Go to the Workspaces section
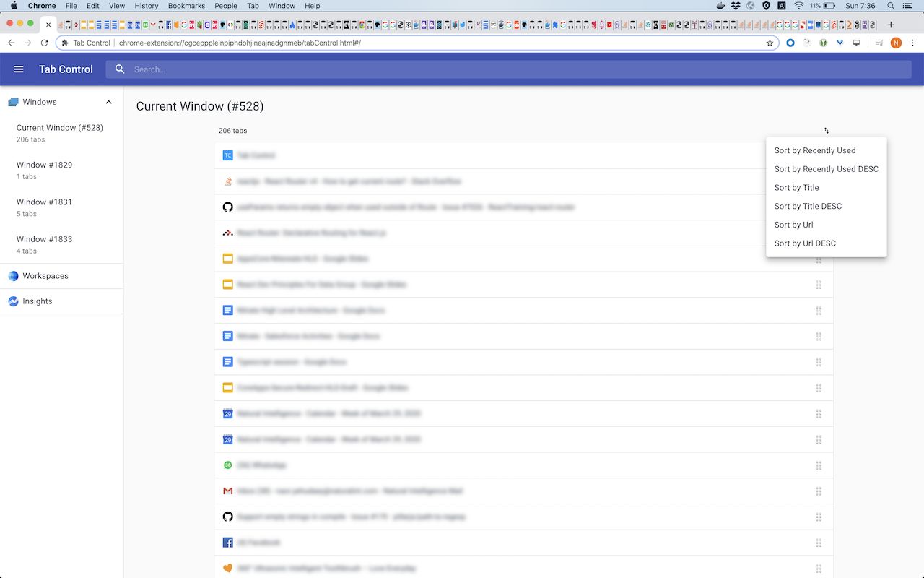The width and height of the screenshot is (924, 578). (61, 276)
